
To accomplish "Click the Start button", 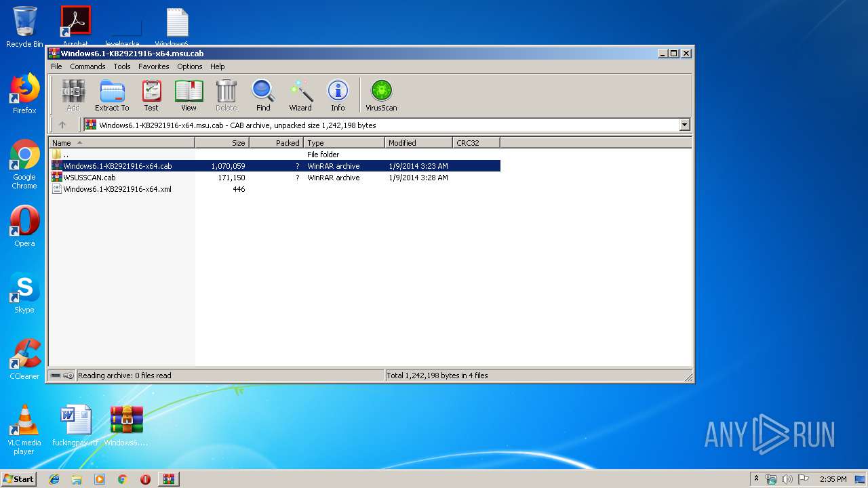I will pos(19,479).
